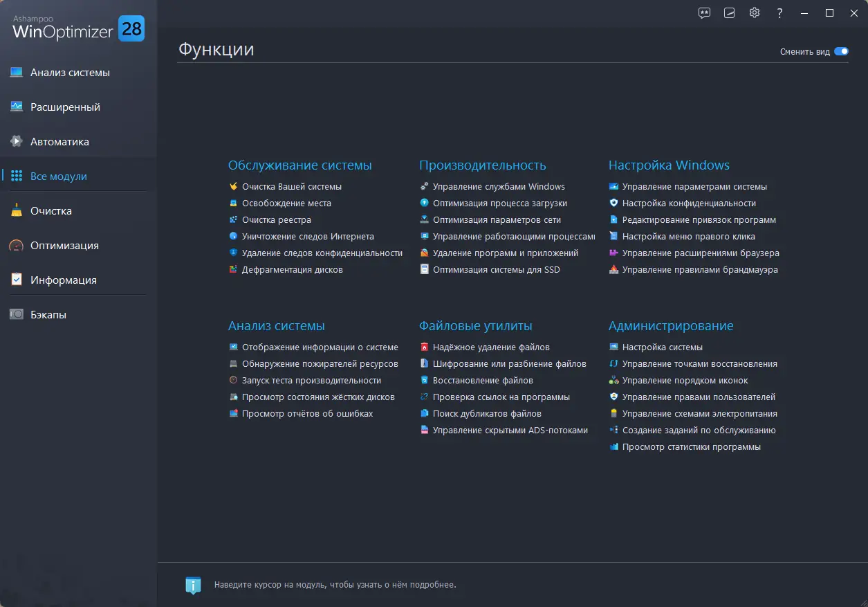Click the Управление расширениями браузера puzzle icon
This screenshot has height=607, width=868.
coord(613,253)
